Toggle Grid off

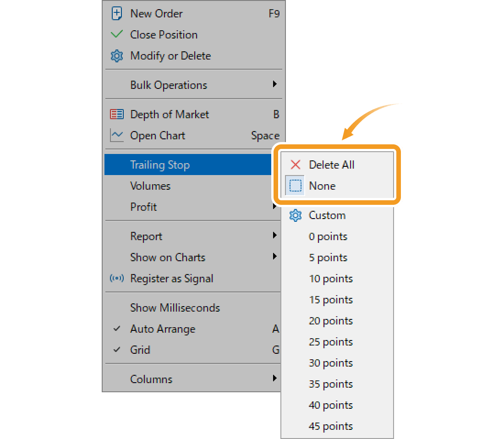point(140,350)
